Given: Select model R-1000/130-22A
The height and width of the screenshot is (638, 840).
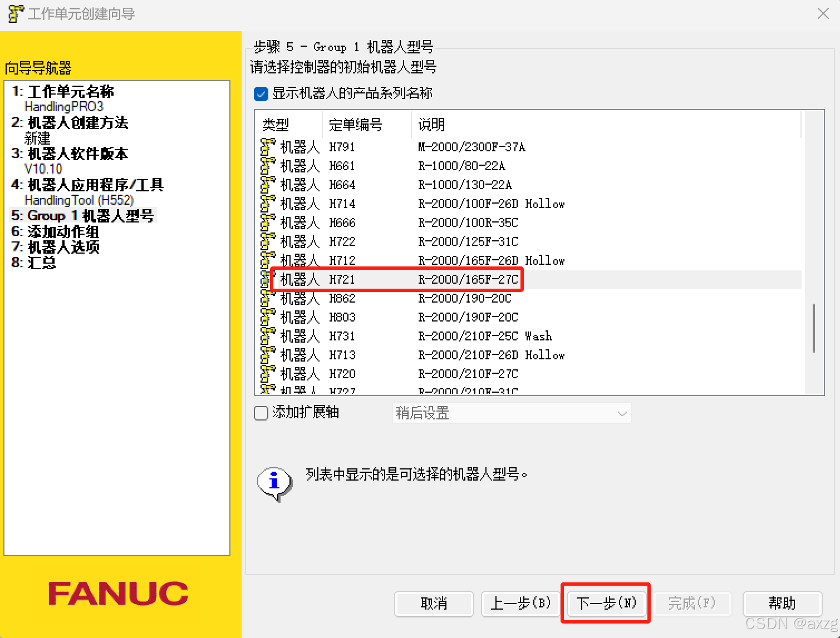Looking at the screenshot, I should [465, 185].
